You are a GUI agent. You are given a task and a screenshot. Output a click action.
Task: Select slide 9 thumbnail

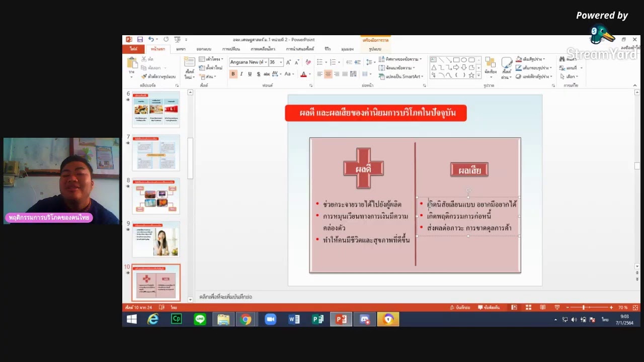tap(155, 240)
